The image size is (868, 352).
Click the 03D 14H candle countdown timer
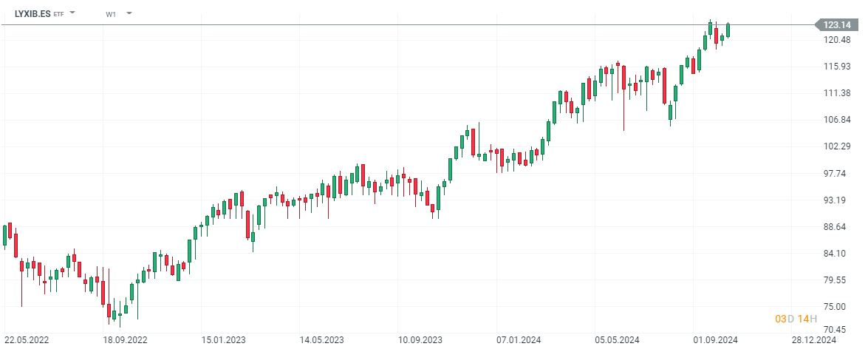[793, 319]
